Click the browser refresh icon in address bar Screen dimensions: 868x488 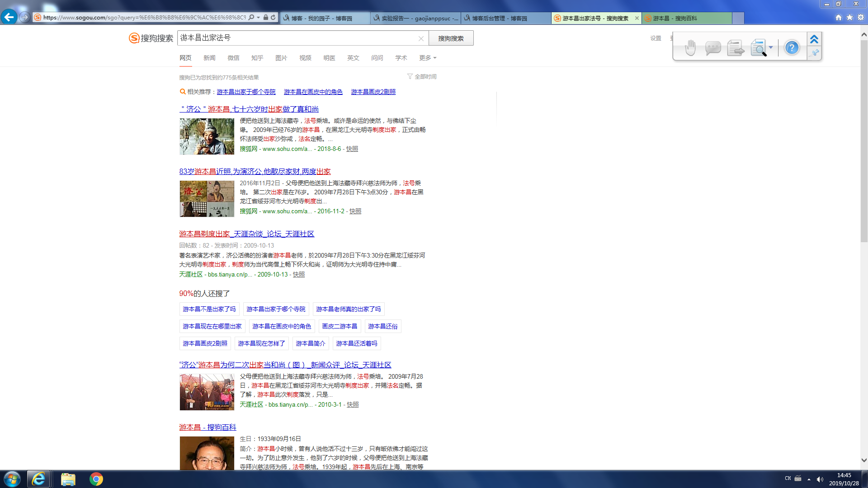coord(273,18)
